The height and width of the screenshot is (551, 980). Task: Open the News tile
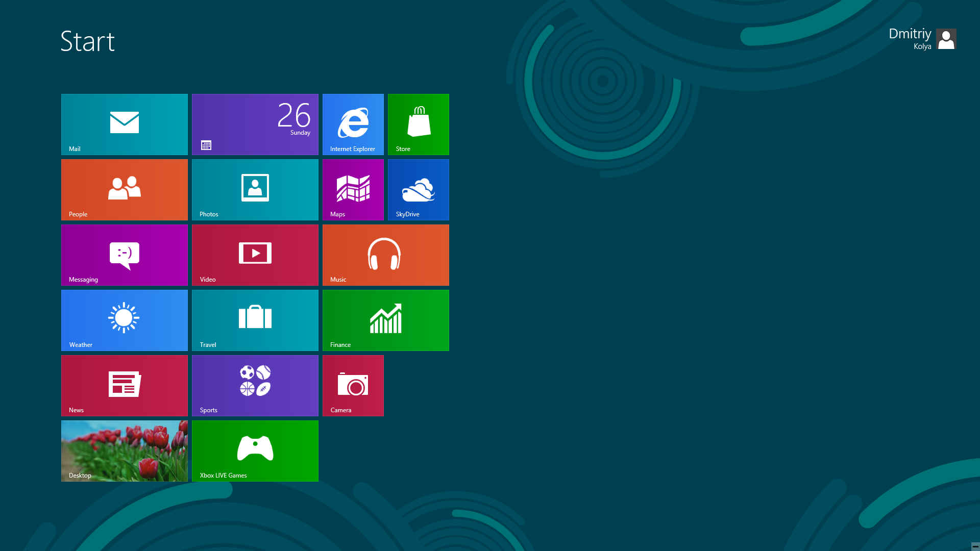click(x=125, y=386)
